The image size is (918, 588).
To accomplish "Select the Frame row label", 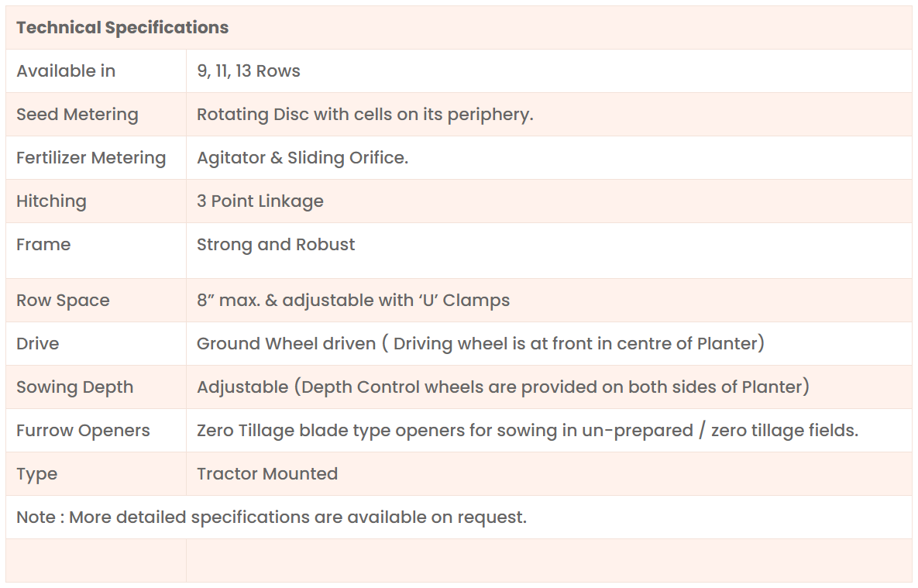I will [x=43, y=245].
